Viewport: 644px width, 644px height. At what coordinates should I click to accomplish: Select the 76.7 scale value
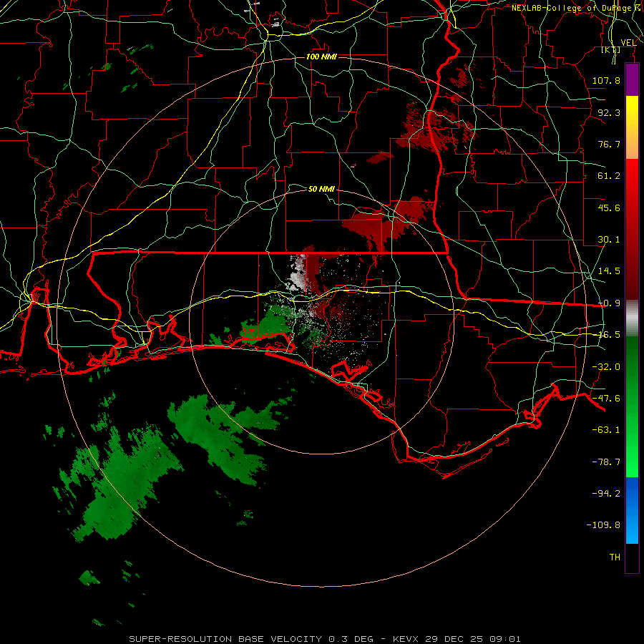pyautogui.click(x=609, y=144)
